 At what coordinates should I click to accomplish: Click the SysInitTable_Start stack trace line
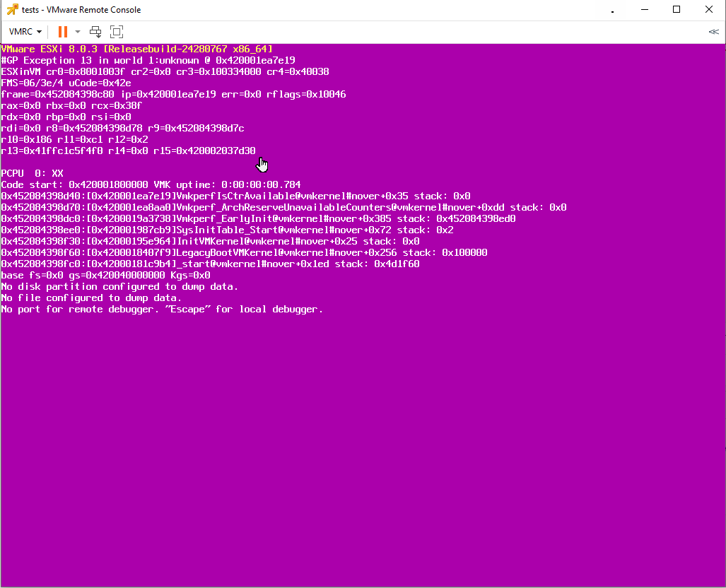227,230
